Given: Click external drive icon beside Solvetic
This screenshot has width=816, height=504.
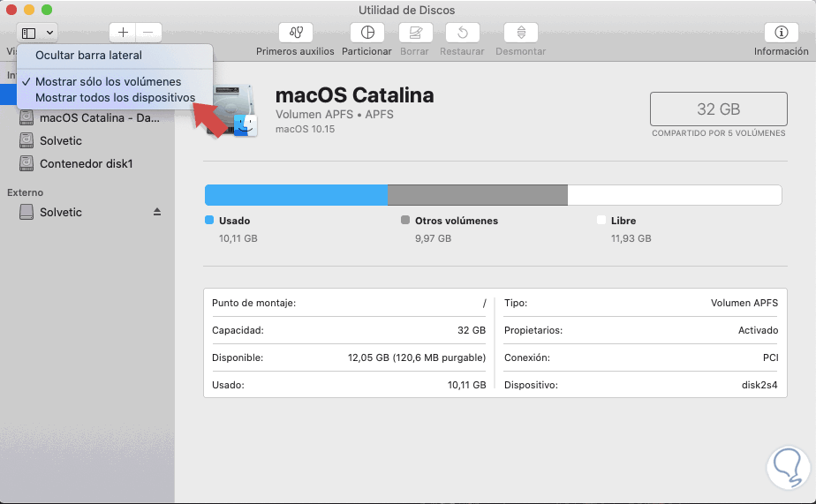Looking at the screenshot, I should (x=26, y=212).
